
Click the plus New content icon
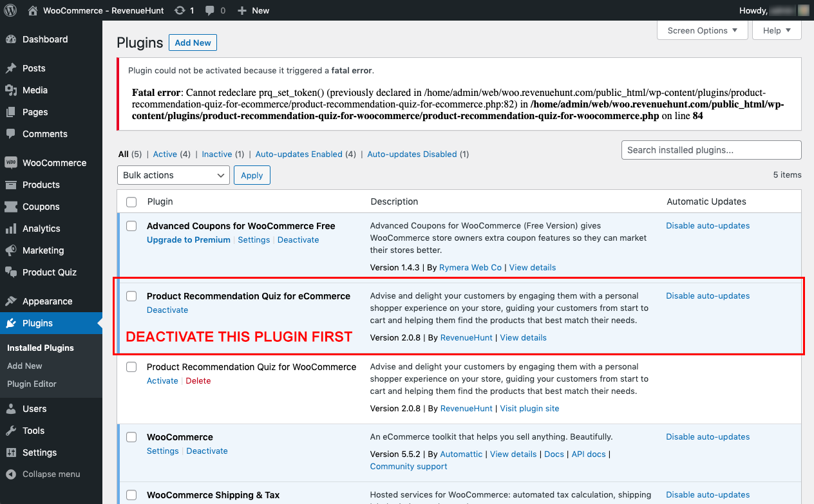coord(242,10)
